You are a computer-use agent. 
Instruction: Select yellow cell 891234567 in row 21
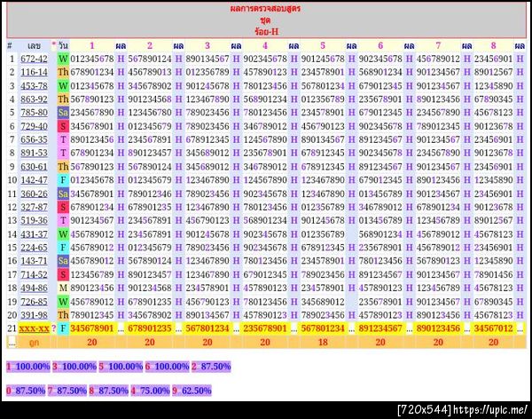click(380, 328)
